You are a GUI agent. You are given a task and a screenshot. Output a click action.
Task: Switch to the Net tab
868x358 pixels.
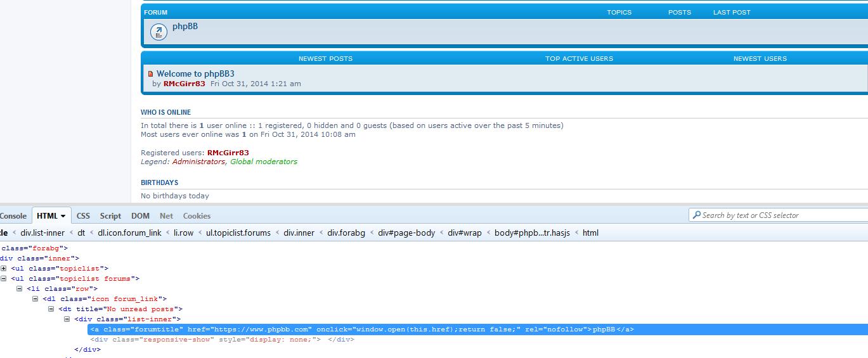click(166, 216)
